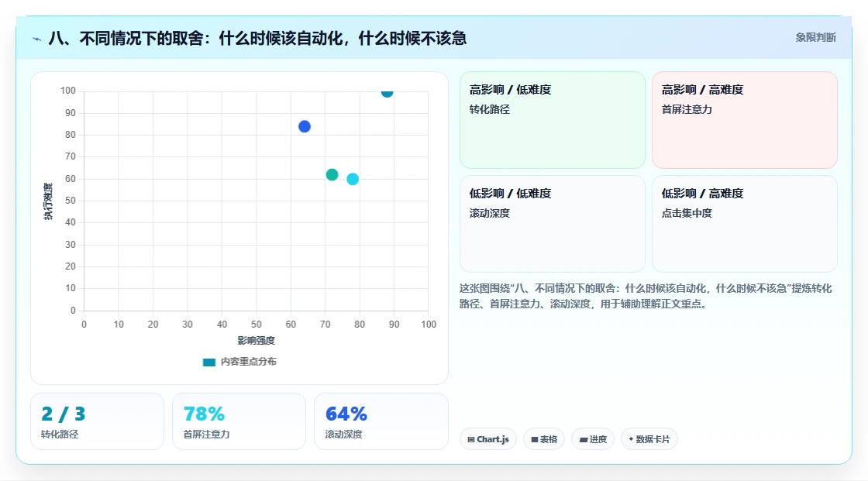Click the 内容重点分布 legend label
The image size is (868, 481).
[249, 362]
